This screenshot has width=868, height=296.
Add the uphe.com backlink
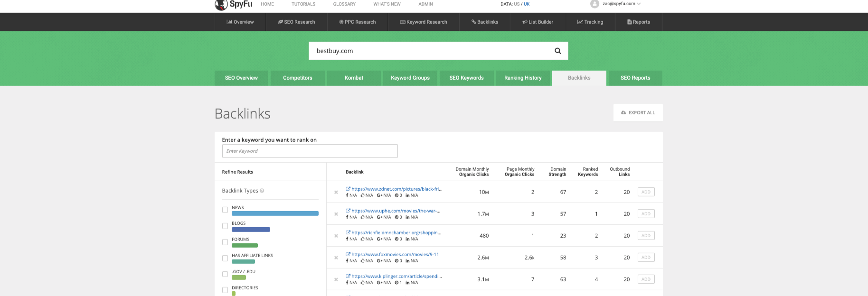click(x=646, y=214)
